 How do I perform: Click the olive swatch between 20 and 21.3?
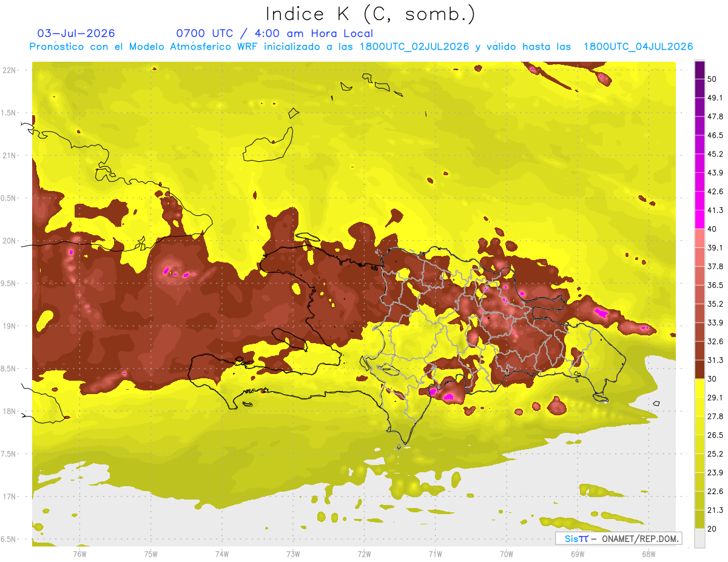pyautogui.click(x=700, y=519)
